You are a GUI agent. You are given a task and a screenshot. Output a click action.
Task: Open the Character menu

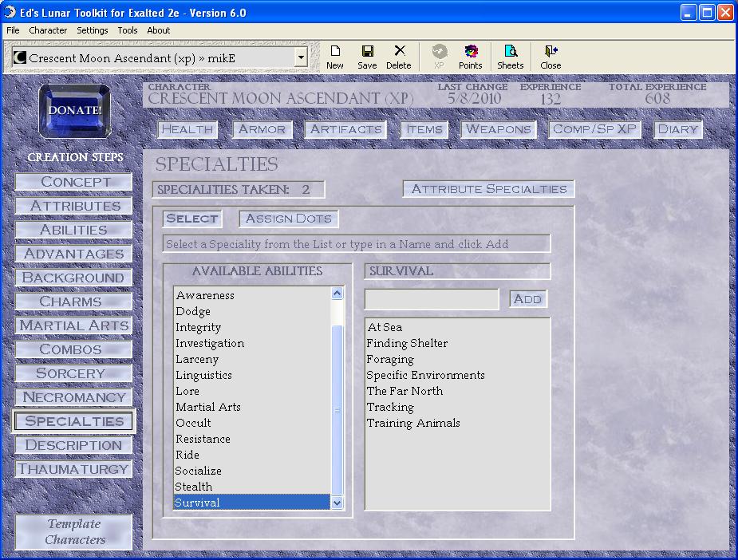click(48, 30)
